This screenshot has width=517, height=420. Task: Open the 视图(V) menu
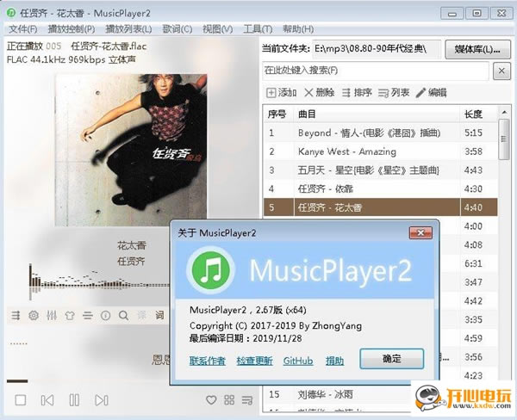coord(218,29)
